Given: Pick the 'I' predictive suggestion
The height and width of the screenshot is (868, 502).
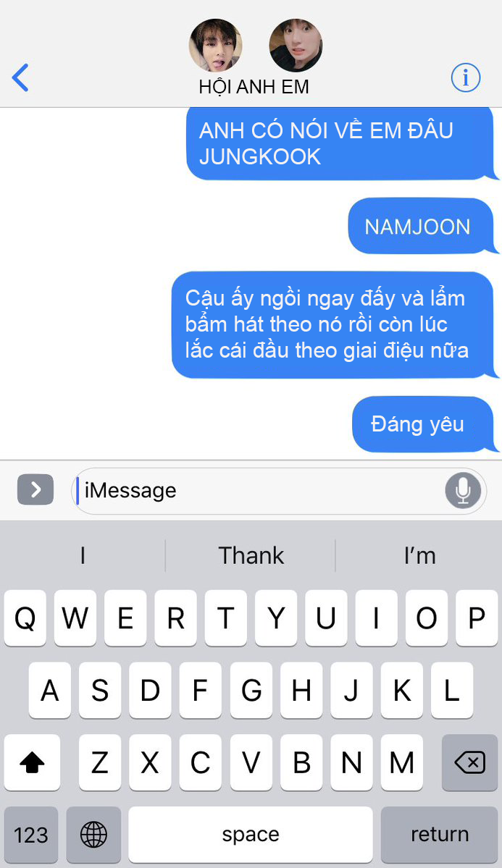Looking at the screenshot, I should 83,555.
